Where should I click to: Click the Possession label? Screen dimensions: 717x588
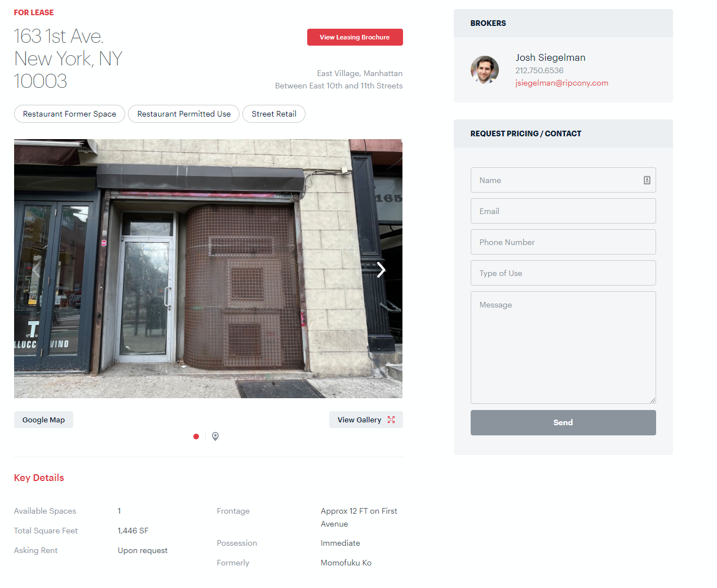(x=237, y=543)
